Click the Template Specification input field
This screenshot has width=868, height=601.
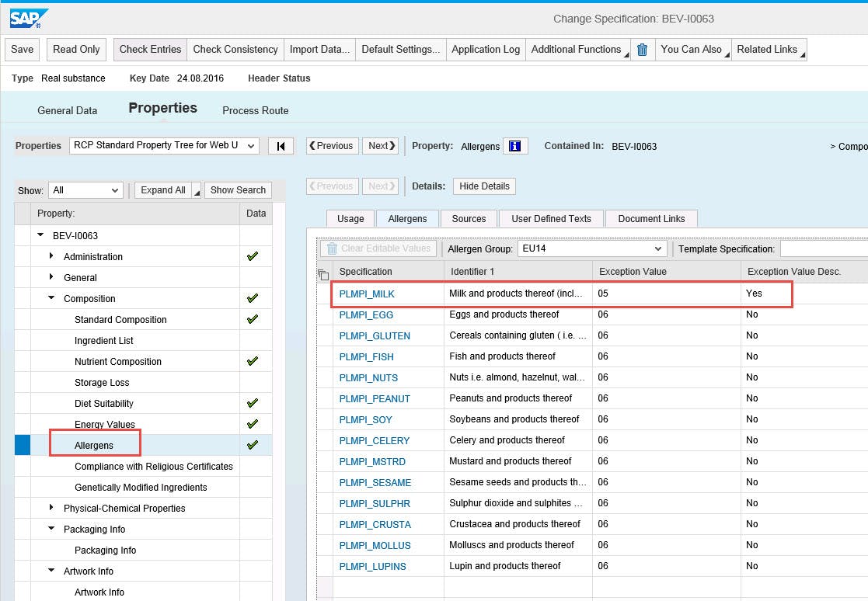point(824,248)
